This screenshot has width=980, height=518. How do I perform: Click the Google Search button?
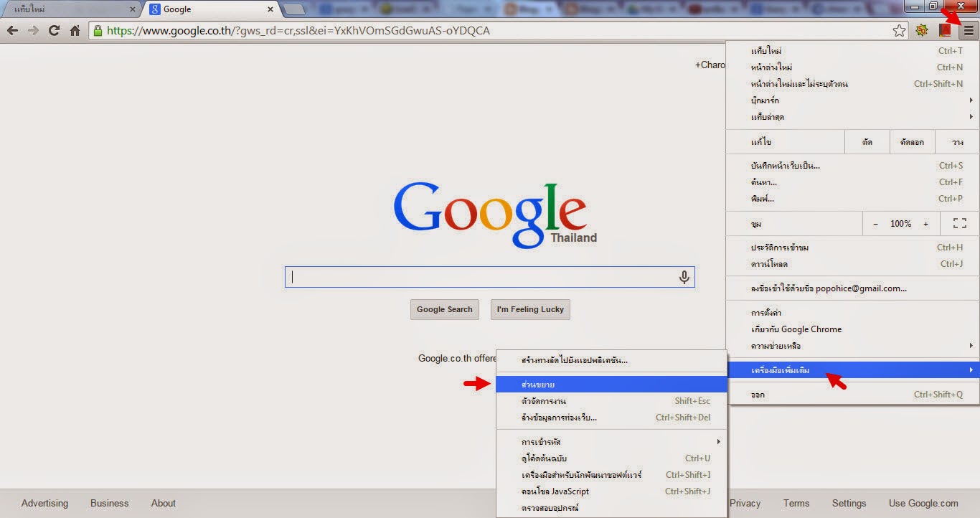[x=445, y=309]
